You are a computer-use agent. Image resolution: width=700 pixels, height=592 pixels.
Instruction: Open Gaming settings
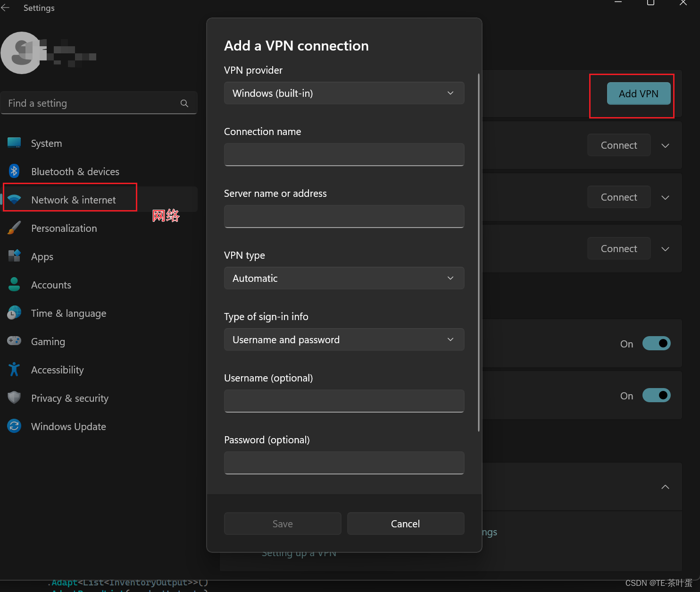[99, 342]
